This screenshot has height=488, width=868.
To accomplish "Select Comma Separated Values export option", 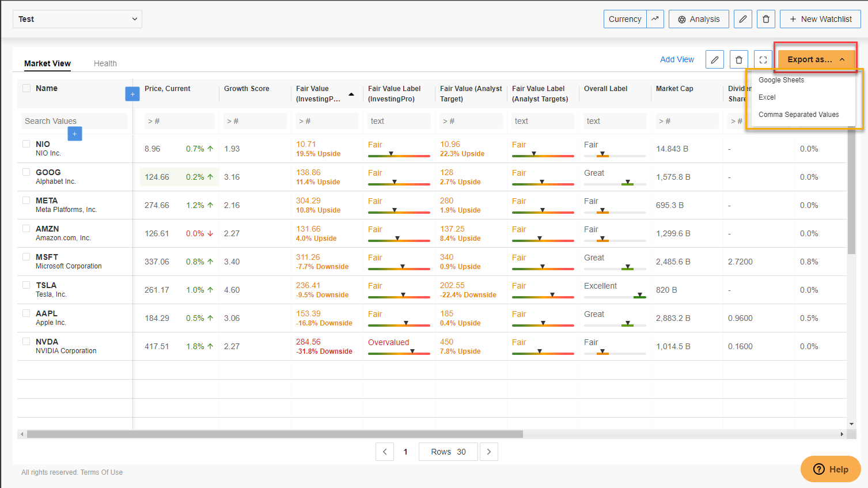I will (798, 115).
